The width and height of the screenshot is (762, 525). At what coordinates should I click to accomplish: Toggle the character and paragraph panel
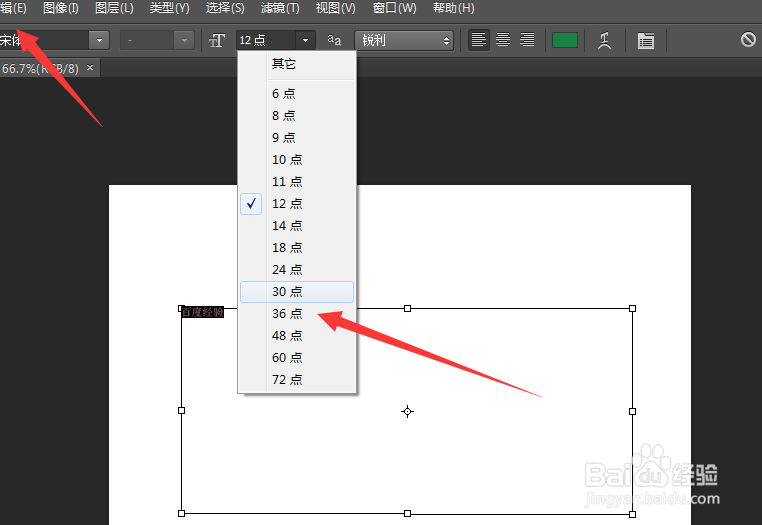click(645, 40)
